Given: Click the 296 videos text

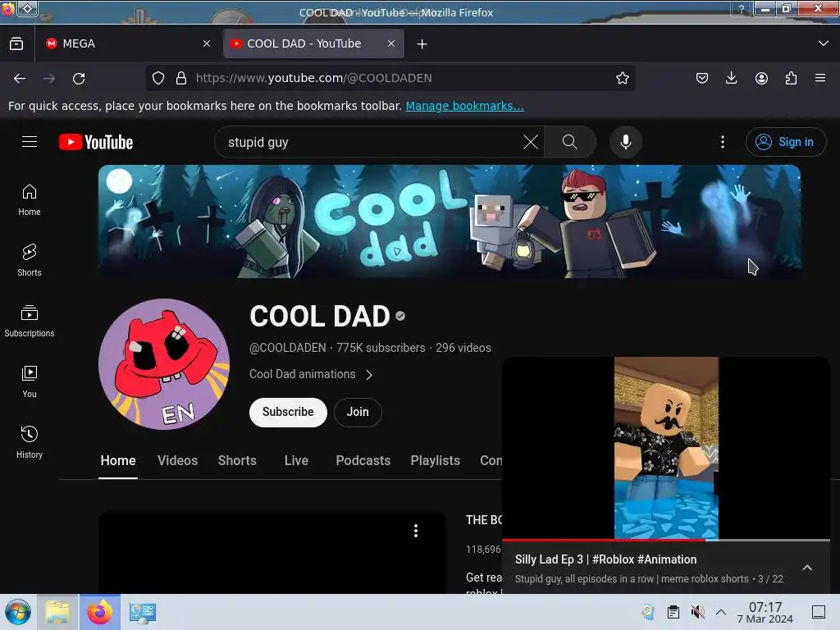Looking at the screenshot, I should (463, 348).
